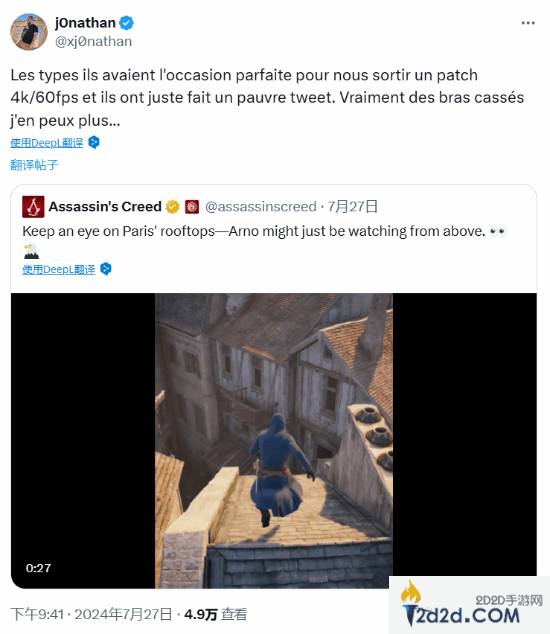This screenshot has width=550, height=634.
Task: Click the gold verified badge next to Assassin's Creed
Action: point(173,207)
